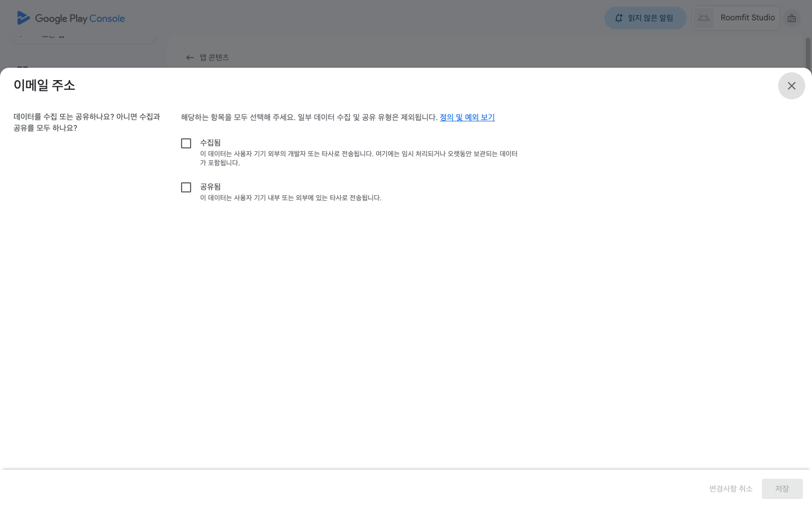The height and width of the screenshot is (508, 812).
Task: Click the notification bell icon
Action: coord(619,18)
